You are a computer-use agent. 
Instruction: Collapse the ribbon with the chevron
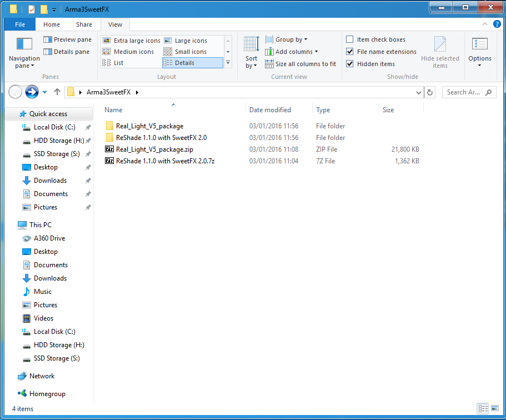click(x=485, y=24)
